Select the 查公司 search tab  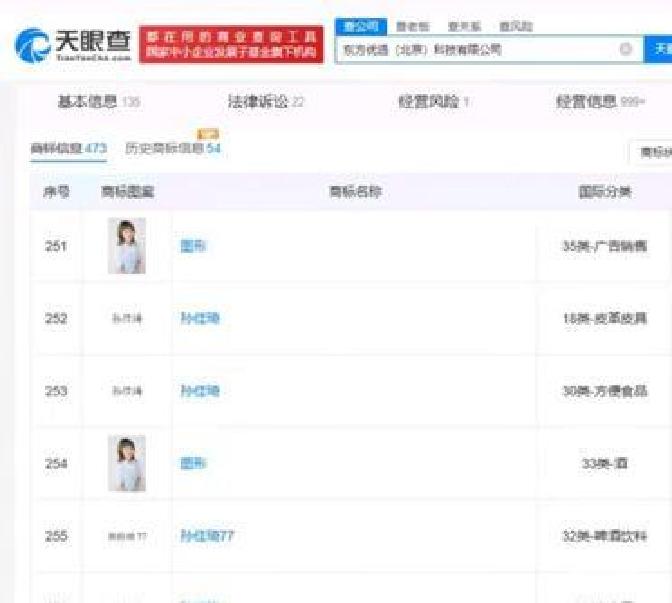point(361,27)
